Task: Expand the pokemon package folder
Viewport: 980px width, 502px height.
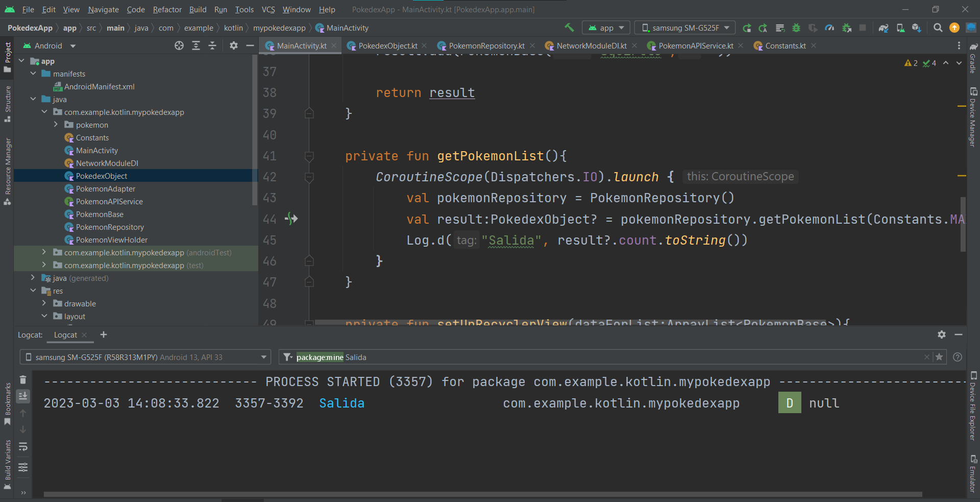Action: [56, 125]
